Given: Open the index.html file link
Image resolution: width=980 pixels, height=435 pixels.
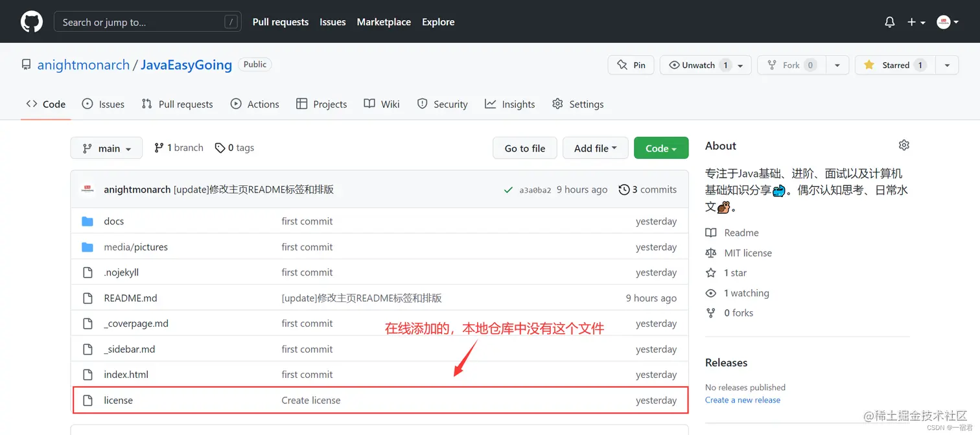Looking at the screenshot, I should (126, 375).
